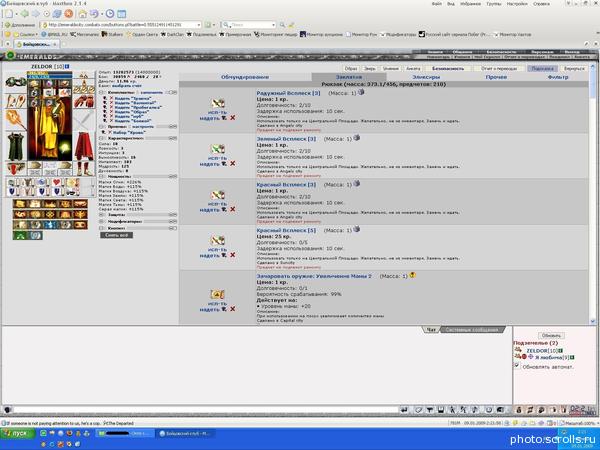Toggle the Кнопки section checkbox
The height and width of the screenshot is (450, 600).
[x=101, y=228]
